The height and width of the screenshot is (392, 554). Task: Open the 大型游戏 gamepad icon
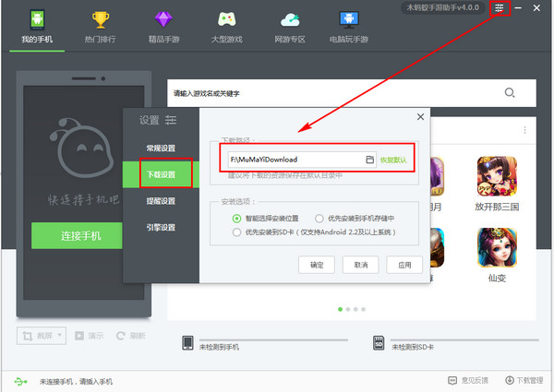pyautogui.click(x=225, y=18)
